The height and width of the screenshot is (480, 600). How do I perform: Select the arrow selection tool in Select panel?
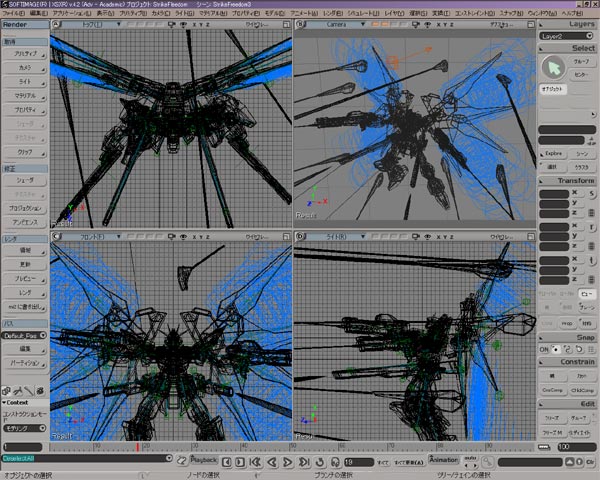553,68
